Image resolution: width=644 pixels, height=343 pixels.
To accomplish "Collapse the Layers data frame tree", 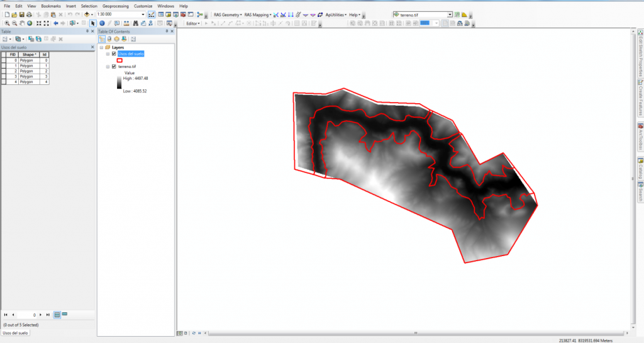I will tap(101, 47).
